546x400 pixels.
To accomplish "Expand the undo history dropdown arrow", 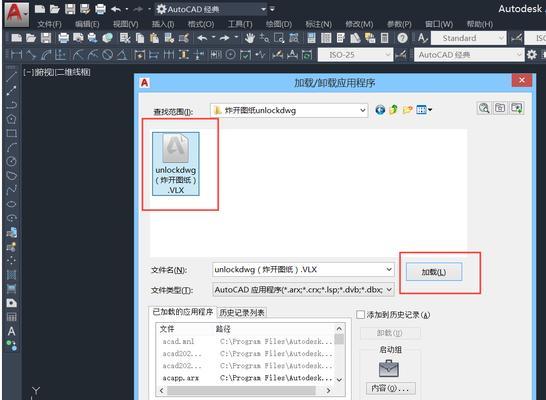I will (126, 9).
